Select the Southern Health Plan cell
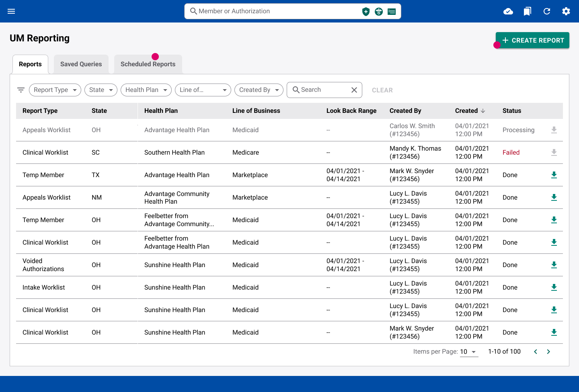579x392 pixels. click(175, 153)
